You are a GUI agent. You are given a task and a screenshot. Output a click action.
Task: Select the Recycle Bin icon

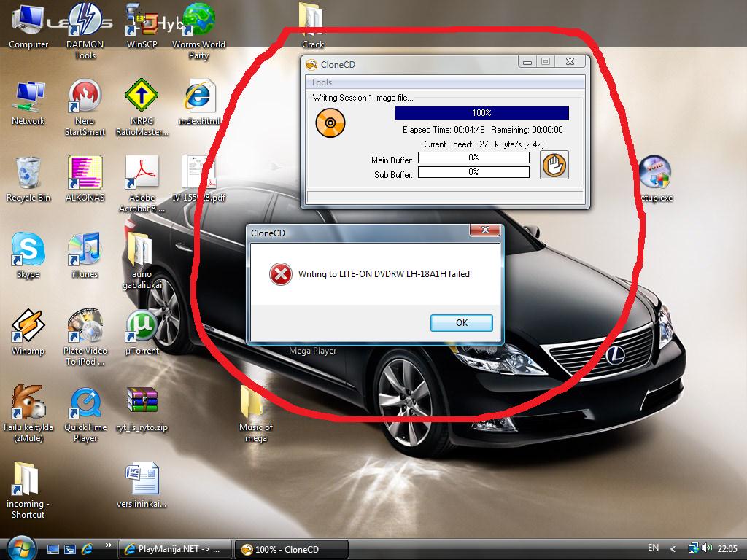(x=28, y=179)
